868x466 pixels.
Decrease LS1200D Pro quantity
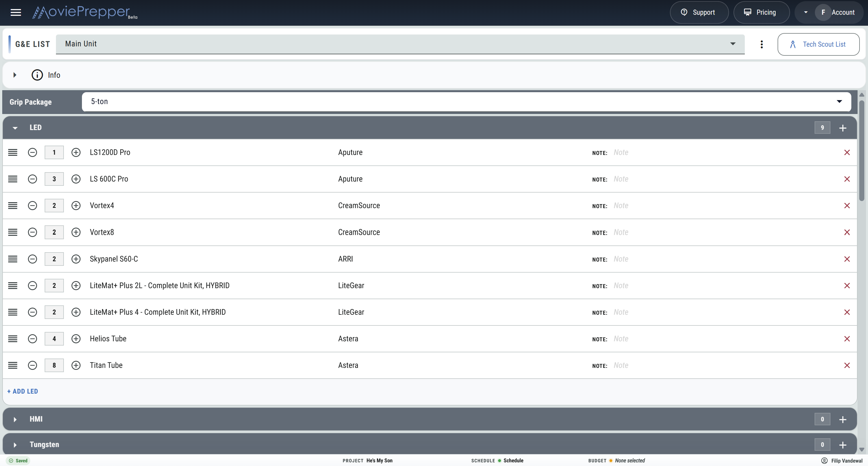(x=32, y=152)
